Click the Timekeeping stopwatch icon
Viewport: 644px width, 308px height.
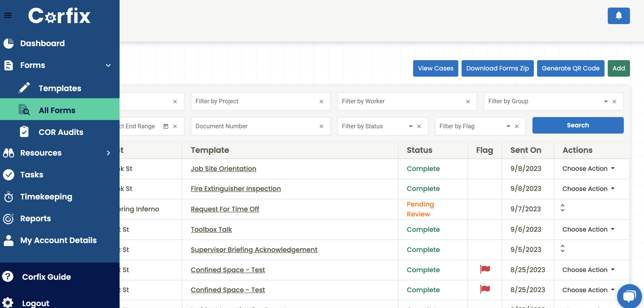9,197
